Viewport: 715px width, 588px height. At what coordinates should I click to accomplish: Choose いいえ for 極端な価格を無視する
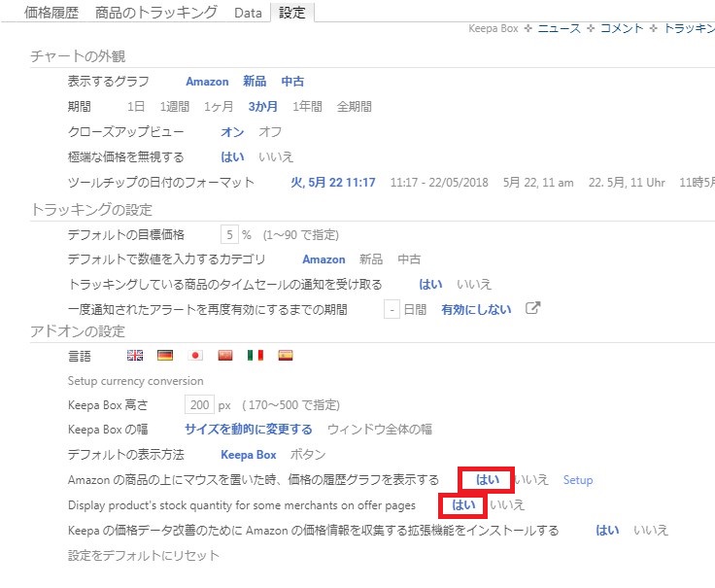(276, 157)
